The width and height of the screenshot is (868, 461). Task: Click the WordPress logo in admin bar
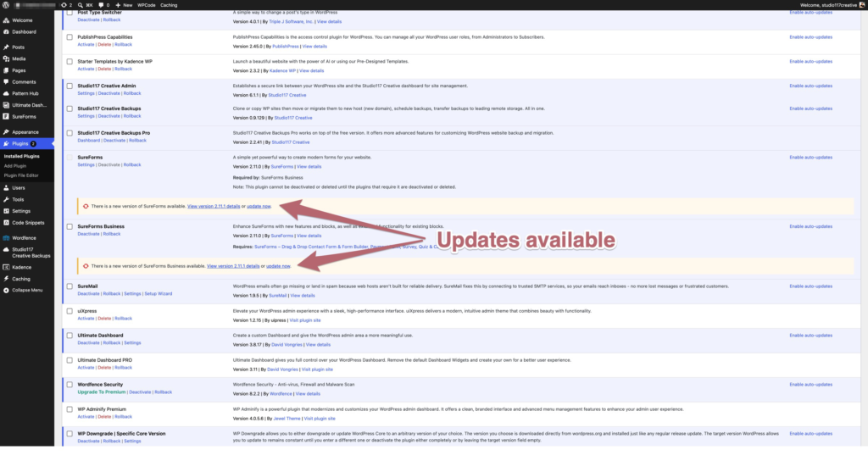6,5
